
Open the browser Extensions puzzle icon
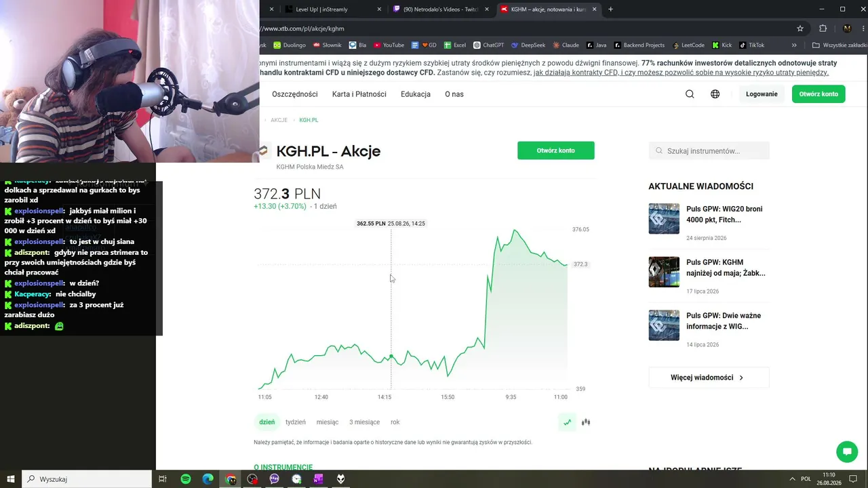[823, 28]
